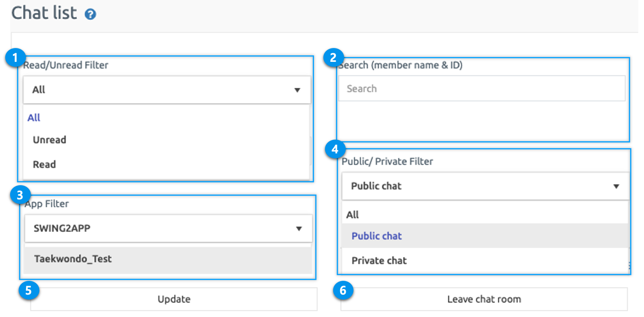Choose Public chat option in list
The image size is (644, 317).
(x=376, y=236)
